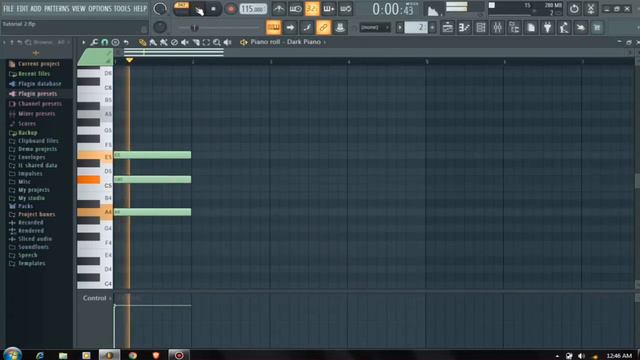The width and height of the screenshot is (640, 360).
Task: Toggle Loop recording
Action: point(346,9)
